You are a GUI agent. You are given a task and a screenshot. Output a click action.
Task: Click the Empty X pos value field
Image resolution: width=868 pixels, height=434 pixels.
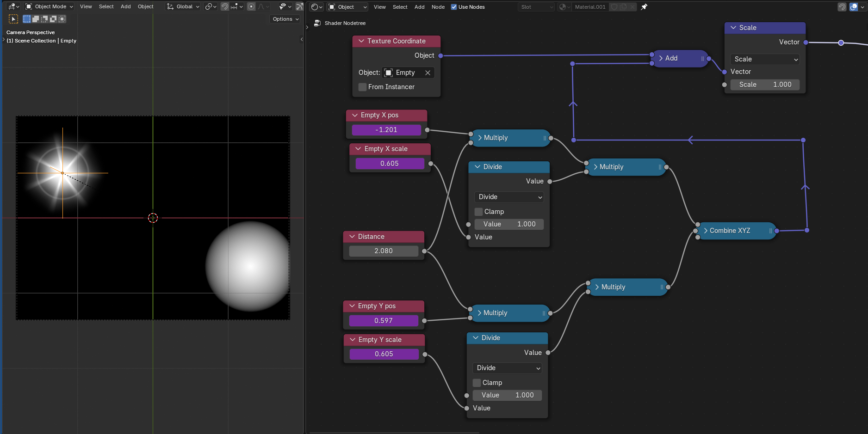click(x=386, y=130)
